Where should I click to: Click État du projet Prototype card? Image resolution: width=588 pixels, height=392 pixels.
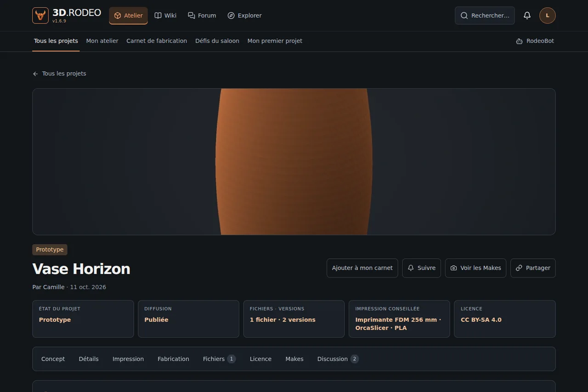coord(83,319)
